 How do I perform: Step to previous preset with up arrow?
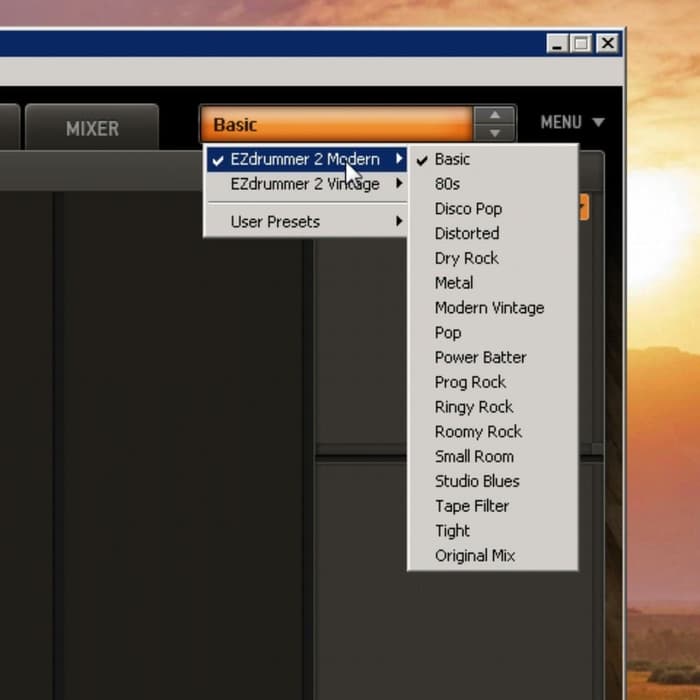[x=495, y=115]
